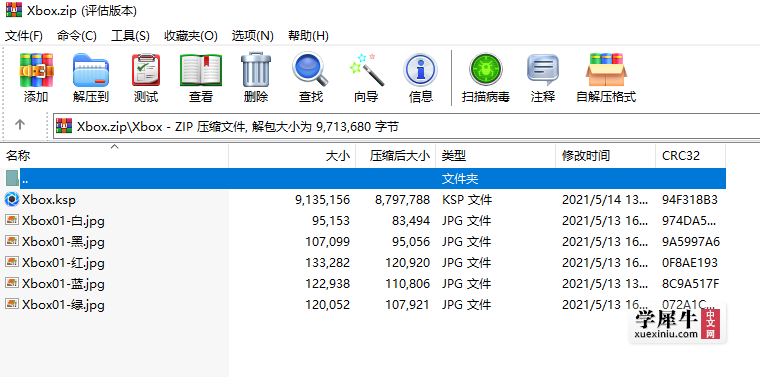Click CRC32 value 9A5997A6
Viewport: 760px width, 377px height.
click(x=691, y=242)
